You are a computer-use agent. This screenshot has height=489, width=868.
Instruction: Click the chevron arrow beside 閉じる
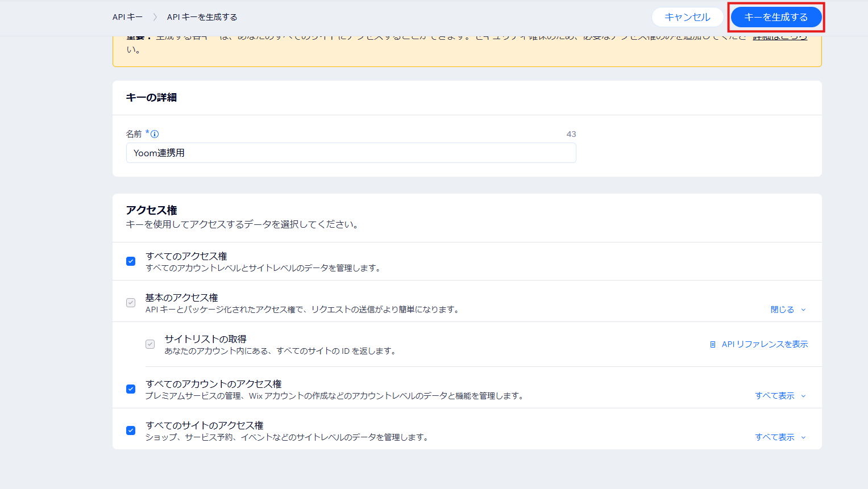pos(803,310)
